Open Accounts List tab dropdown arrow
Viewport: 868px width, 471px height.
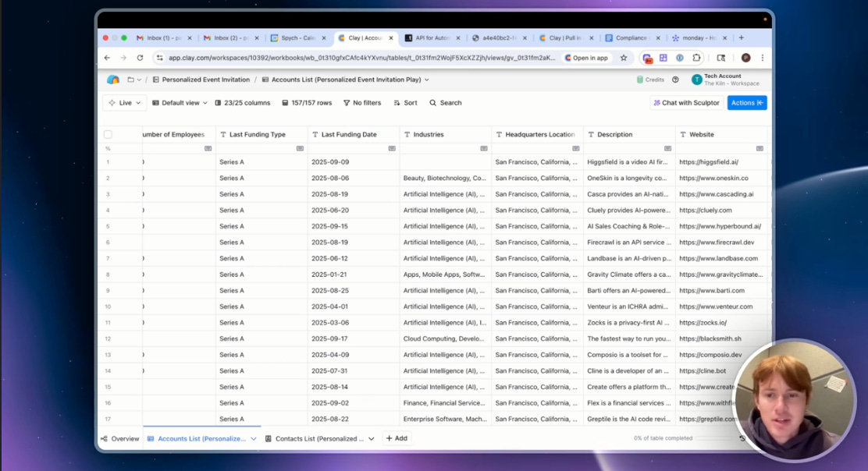tap(254, 438)
